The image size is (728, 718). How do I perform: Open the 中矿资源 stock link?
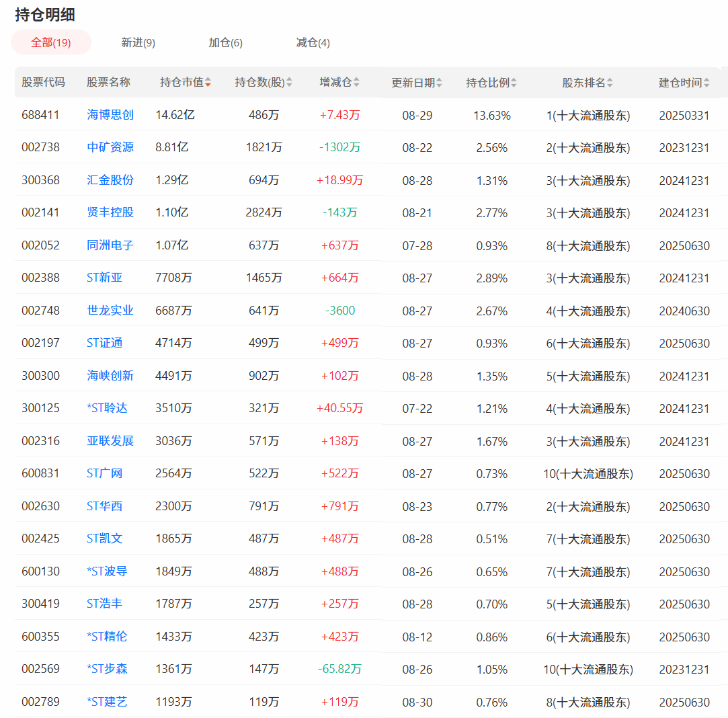point(110,147)
